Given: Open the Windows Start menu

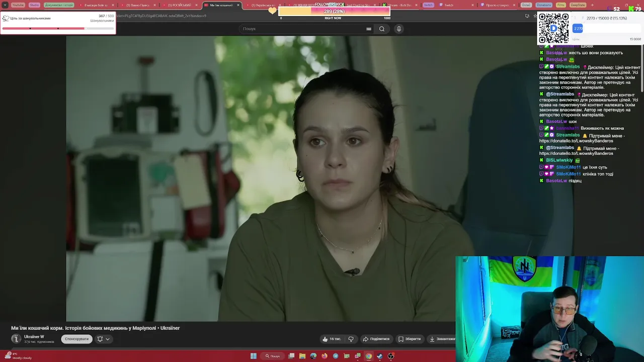Looking at the screenshot, I should [x=254, y=356].
